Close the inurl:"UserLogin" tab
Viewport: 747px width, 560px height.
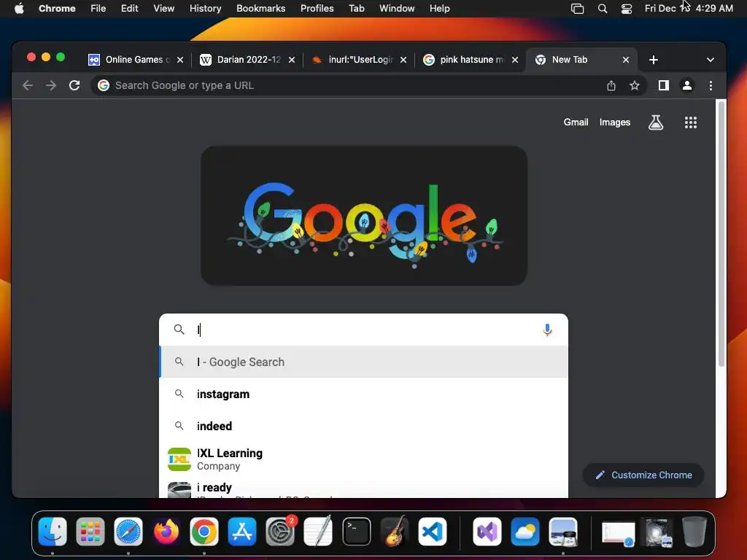click(403, 60)
